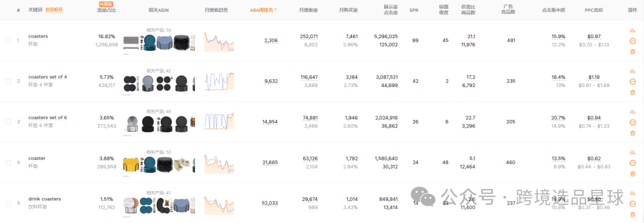
Task: Click trash icon for coasters set of 6
Action: (x=633, y=133)
